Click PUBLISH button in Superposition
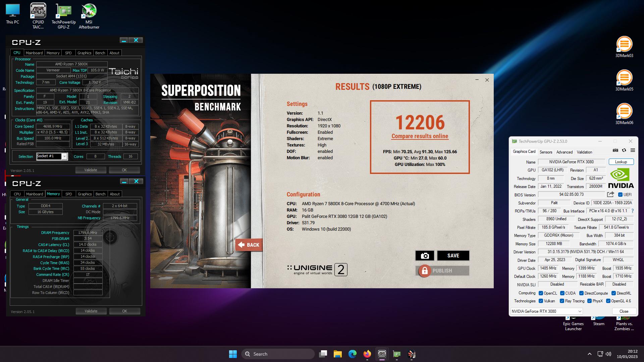Screen dimensions: 644x362 442,271
